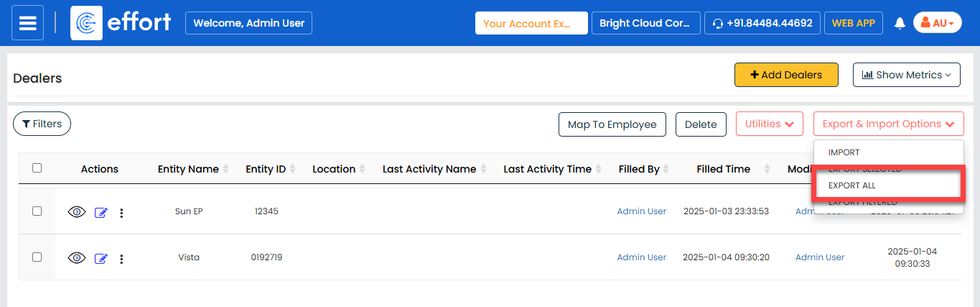Screen dimensions: 980x307
Task: Click the Effort logo
Action: click(121, 23)
